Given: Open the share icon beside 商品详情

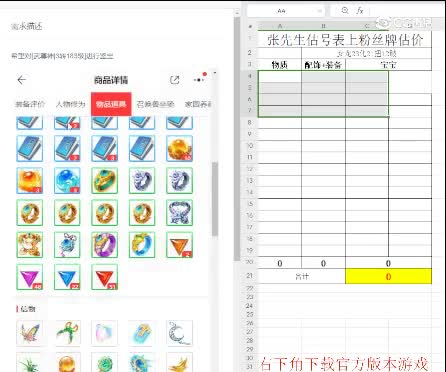Looking at the screenshot, I should click(x=175, y=80).
